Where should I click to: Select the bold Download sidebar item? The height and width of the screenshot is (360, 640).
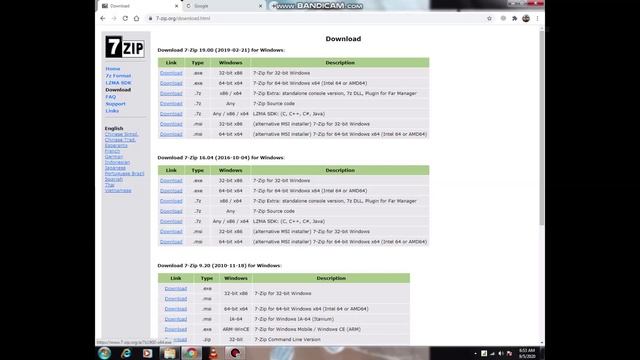point(118,90)
